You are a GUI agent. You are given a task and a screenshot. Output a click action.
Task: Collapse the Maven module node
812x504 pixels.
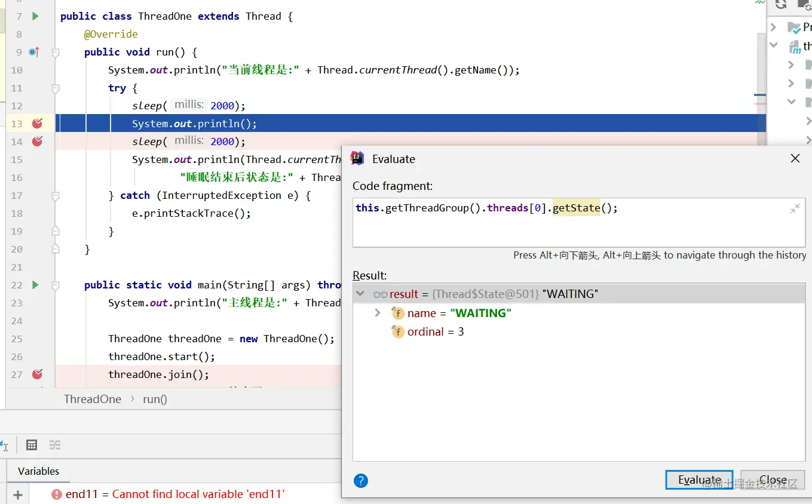774,45
